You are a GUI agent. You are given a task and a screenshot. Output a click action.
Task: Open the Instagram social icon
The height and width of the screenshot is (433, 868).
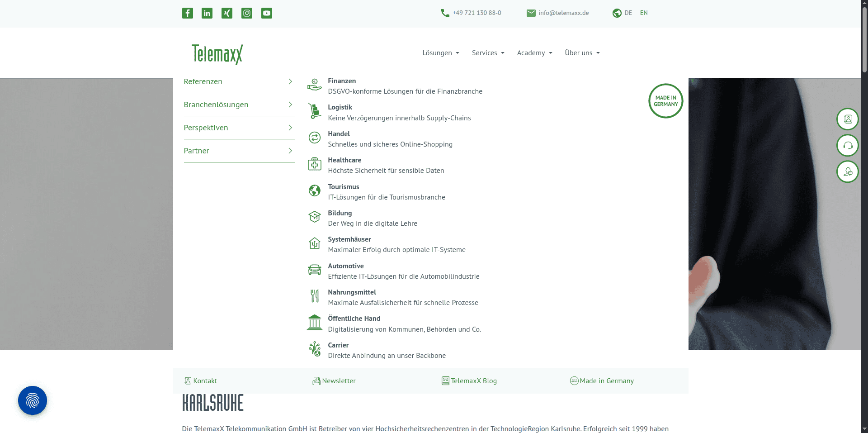click(247, 13)
